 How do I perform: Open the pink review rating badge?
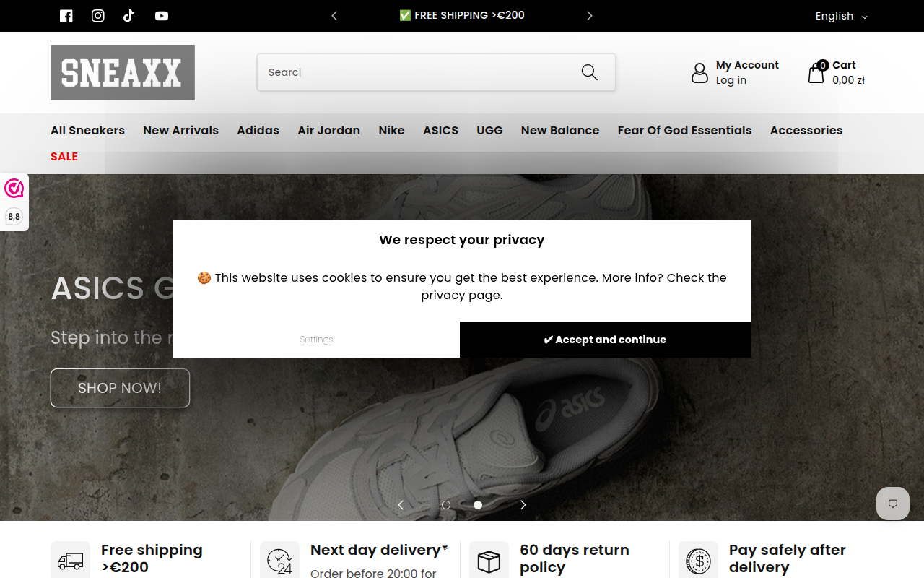tap(14, 189)
